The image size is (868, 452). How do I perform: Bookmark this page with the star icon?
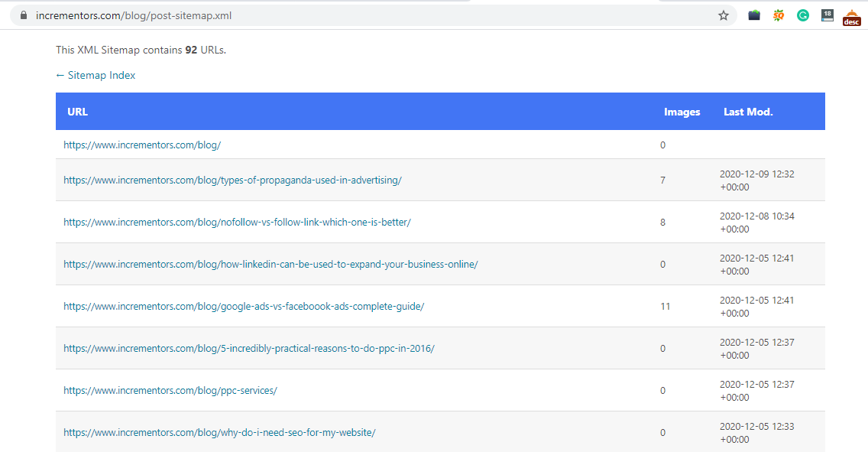coord(724,15)
